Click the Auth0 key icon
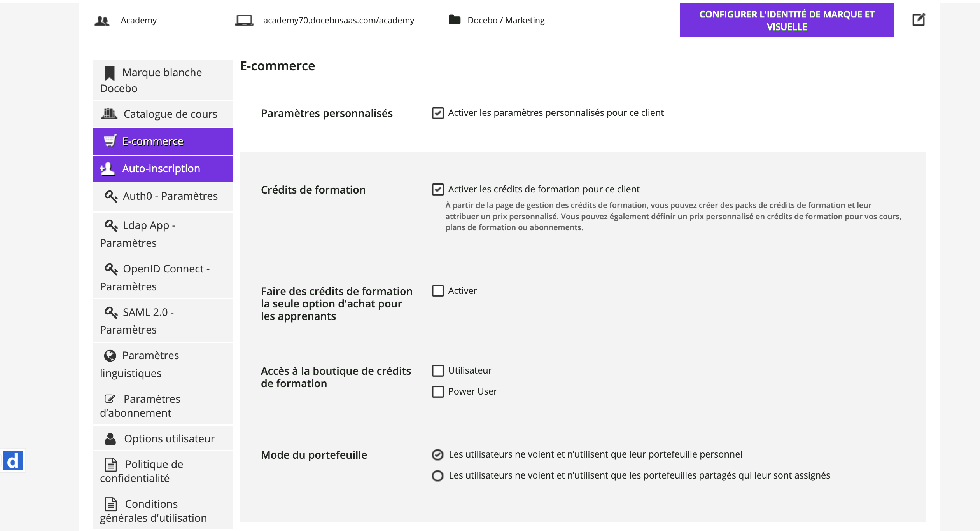Image resolution: width=980 pixels, height=531 pixels. 111,196
